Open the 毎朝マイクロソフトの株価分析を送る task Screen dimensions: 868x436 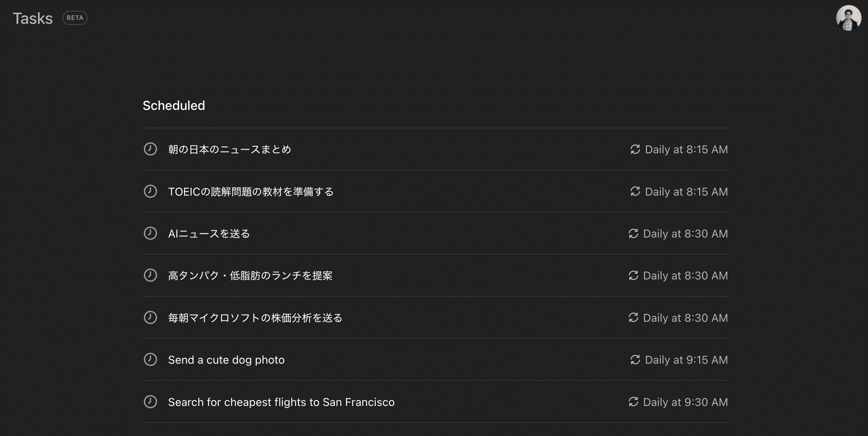coord(255,318)
